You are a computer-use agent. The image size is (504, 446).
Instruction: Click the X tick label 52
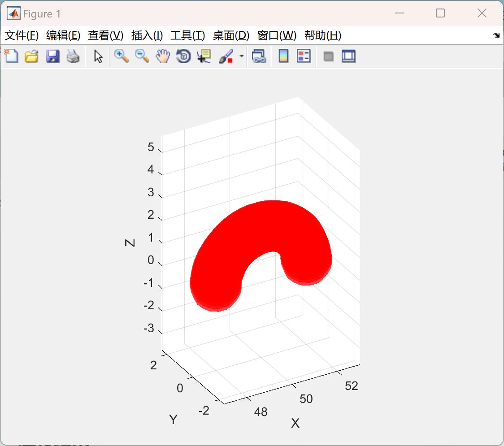(352, 386)
